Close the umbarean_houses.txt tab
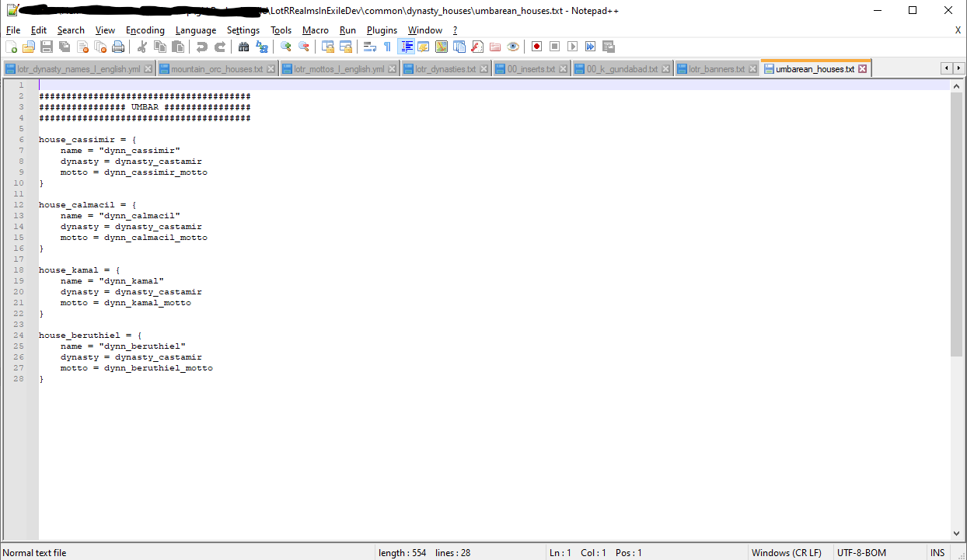Image resolution: width=967 pixels, height=560 pixels. 862,69
